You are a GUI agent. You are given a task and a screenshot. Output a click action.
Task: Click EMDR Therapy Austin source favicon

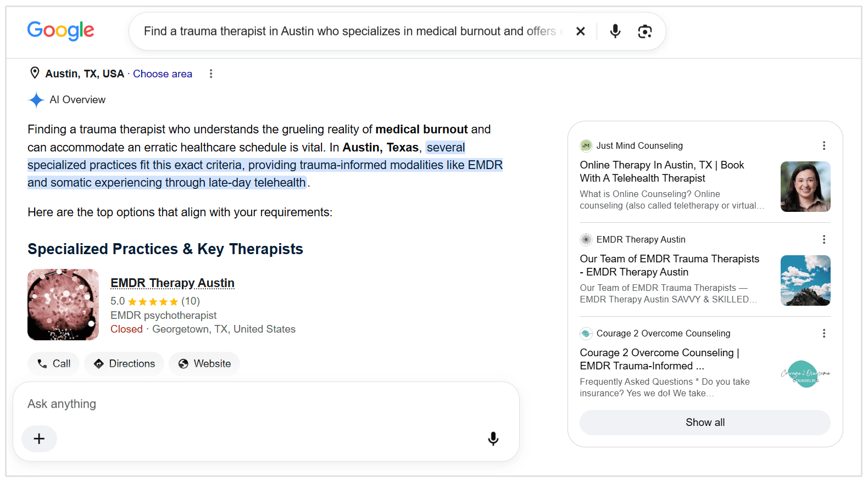[x=586, y=239]
